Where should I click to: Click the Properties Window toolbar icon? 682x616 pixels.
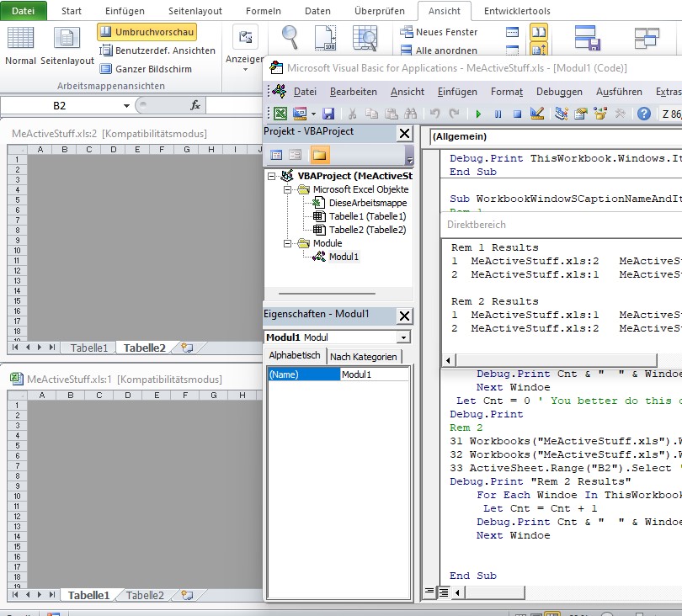581,114
